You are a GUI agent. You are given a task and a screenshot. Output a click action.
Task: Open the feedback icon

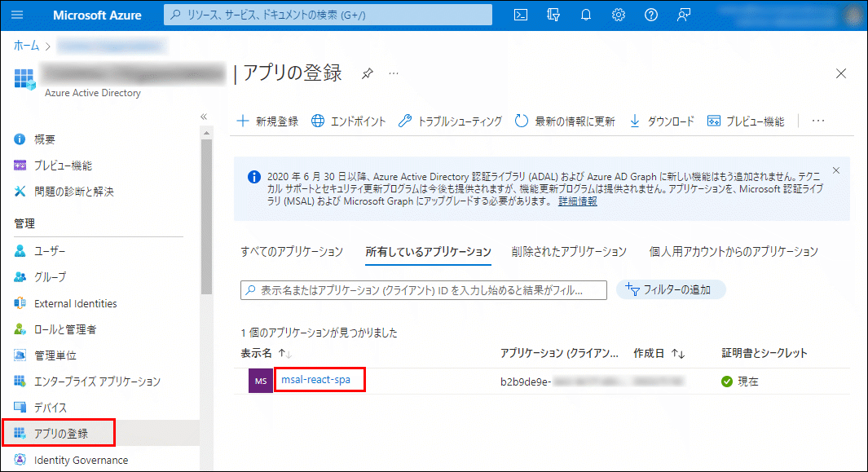(x=684, y=15)
